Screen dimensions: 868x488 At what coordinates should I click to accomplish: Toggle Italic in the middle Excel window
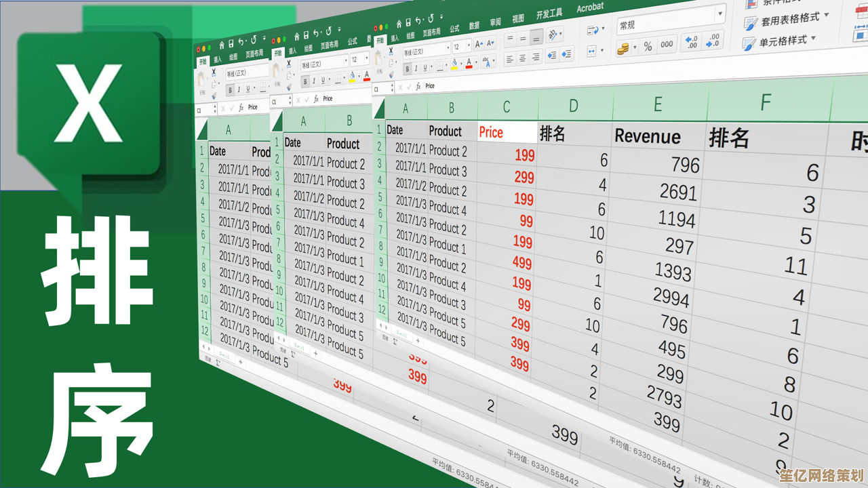coord(314,81)
